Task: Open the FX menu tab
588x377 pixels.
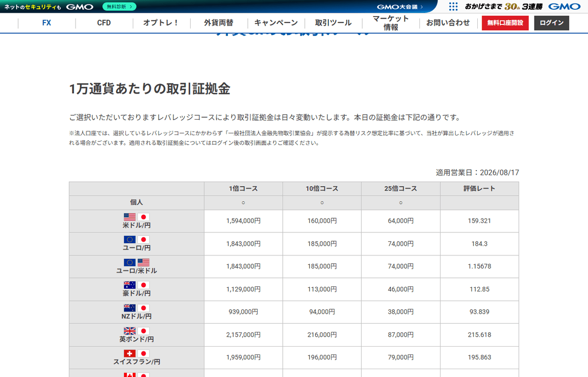Action: click(x=47, y=23)
